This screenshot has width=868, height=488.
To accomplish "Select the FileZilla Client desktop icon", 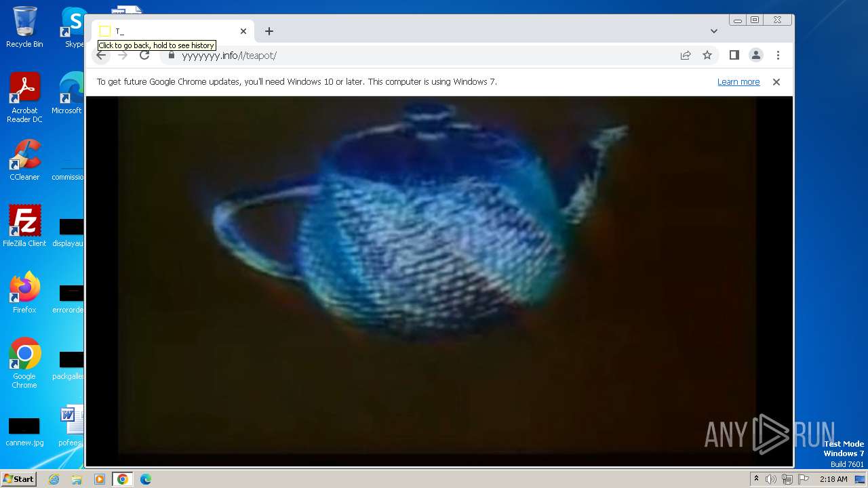I will [24, 226].
